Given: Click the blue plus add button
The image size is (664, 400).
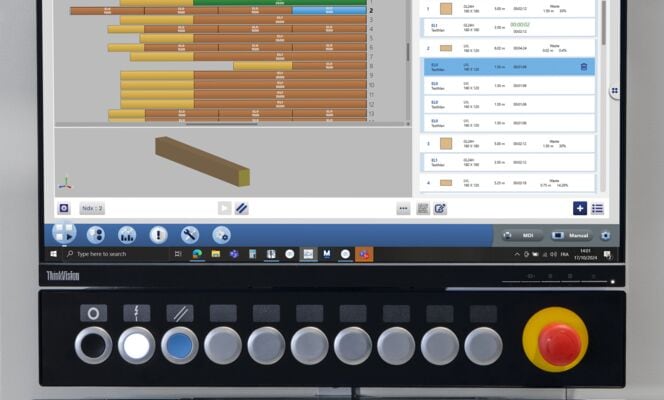Looking at the screenshot, I should (x=580, y=208).
